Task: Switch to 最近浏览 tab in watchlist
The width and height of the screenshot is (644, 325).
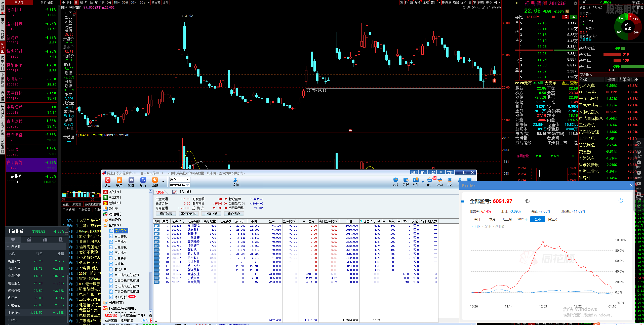Action: pyautogui.click(x=47, y=3)
